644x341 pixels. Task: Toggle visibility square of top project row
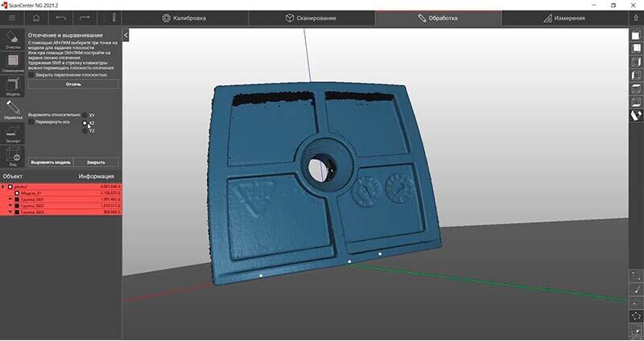tap(10, 187)
